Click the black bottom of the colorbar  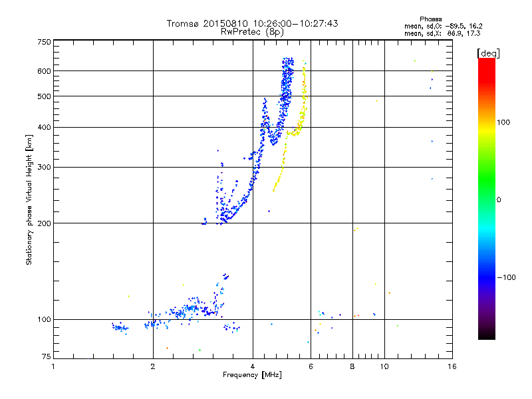coord(487,336)
